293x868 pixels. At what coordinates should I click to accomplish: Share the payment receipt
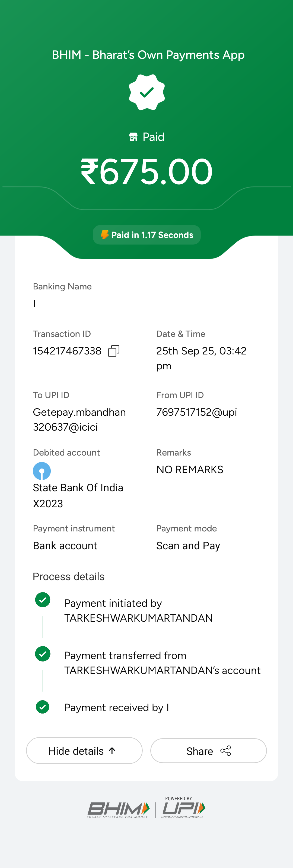[x=208, y=750]
